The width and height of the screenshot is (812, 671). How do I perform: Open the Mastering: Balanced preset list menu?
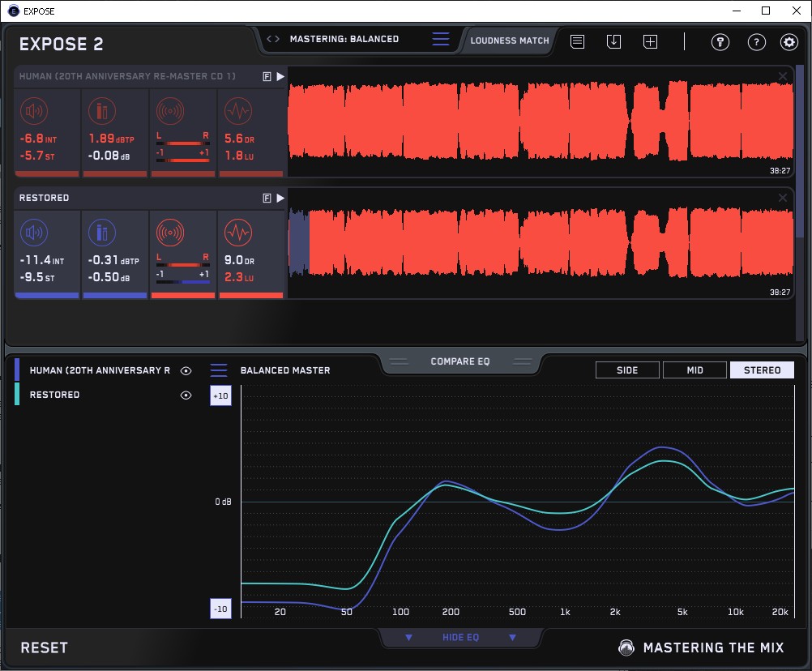point(440,40)
